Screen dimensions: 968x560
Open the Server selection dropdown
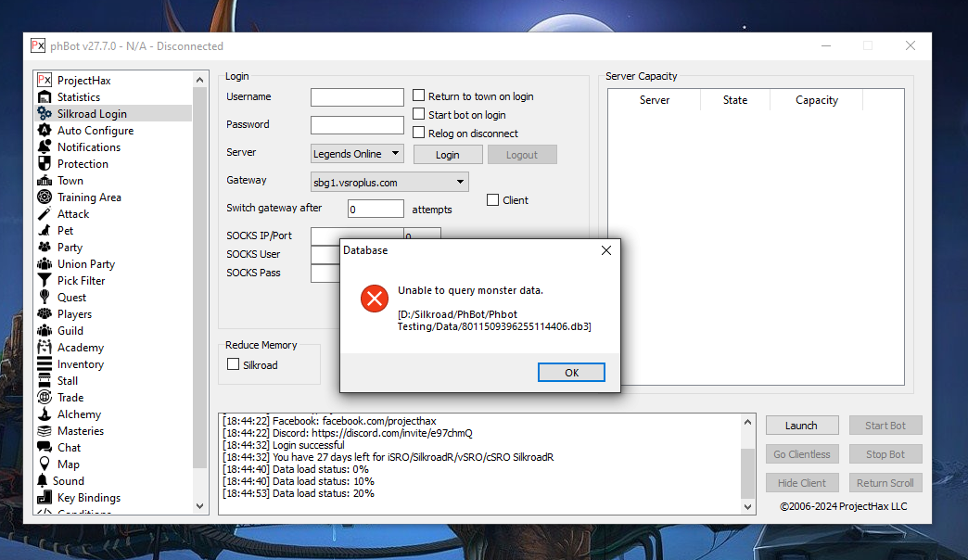click(356, 152)
